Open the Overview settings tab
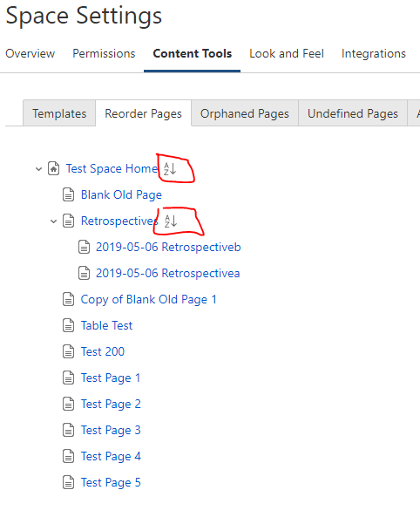 (x=30, y=53)
